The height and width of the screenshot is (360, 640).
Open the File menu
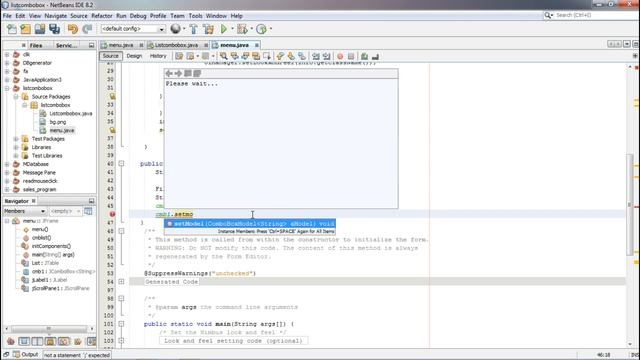point(7,16)
